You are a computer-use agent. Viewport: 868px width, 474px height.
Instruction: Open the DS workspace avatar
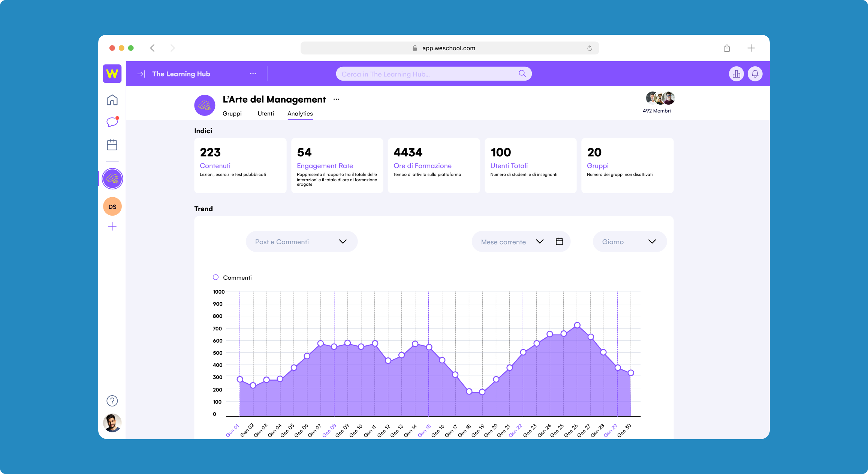click(x=112, y=207)
